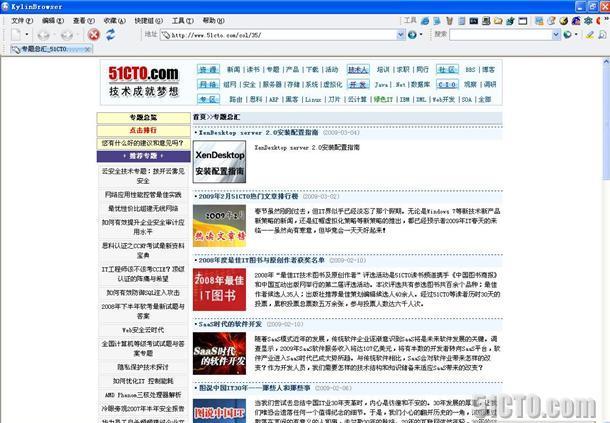Open sidebar link 如何优化IT 控制能耗
The height and width of the screenshot is (423, 610).
tap(143, 381)
